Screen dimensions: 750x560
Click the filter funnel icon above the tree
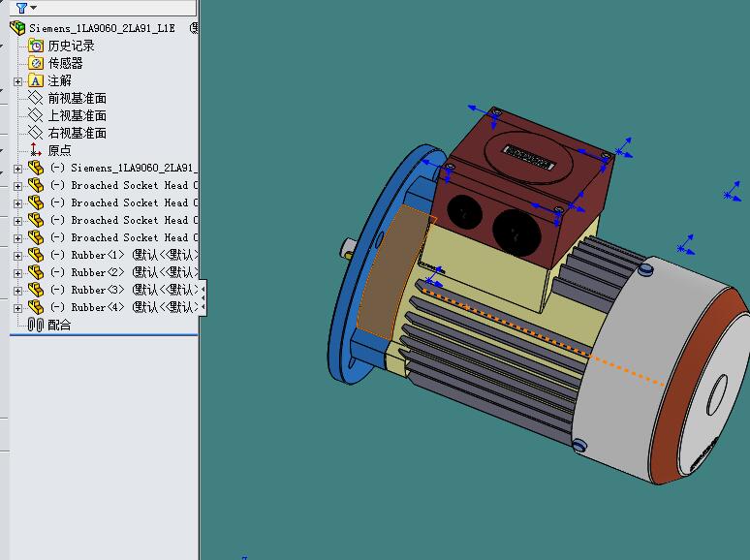click(x=21, y=7)
